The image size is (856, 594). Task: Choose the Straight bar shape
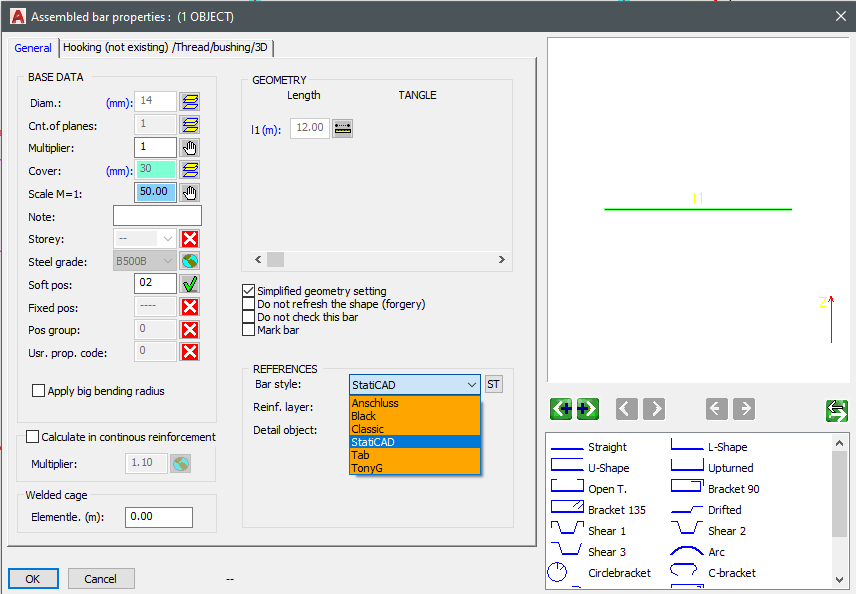[590, 447]
